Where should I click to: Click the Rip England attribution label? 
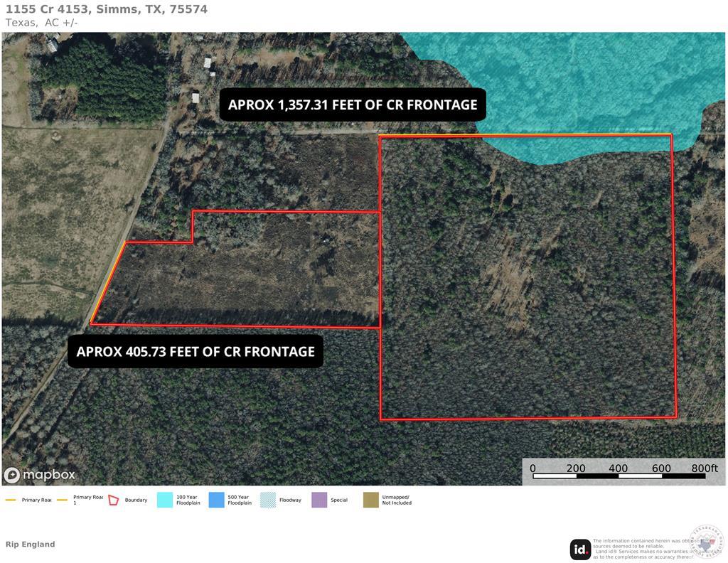[x=31, y=544]
